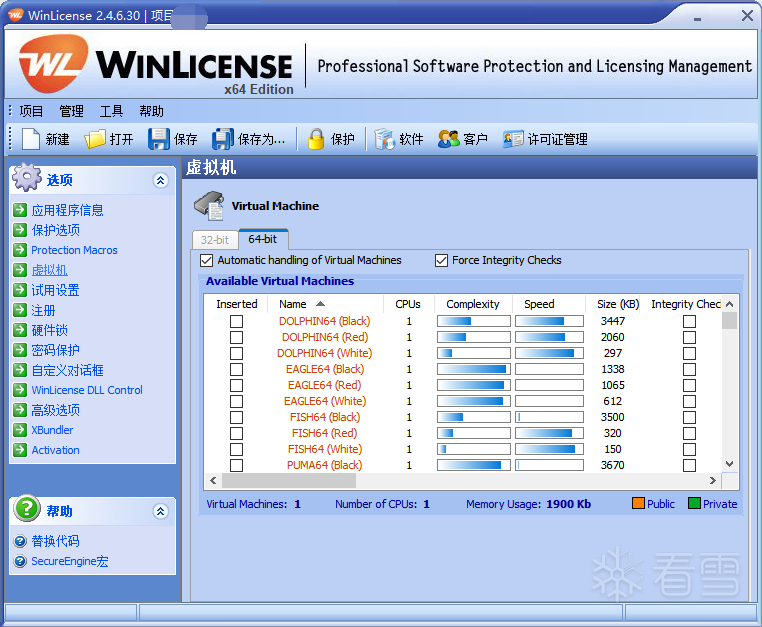Viewport: 762px width, 627px height.
Task: Open the 帮助 menu
Action: (x=151, y=111)
